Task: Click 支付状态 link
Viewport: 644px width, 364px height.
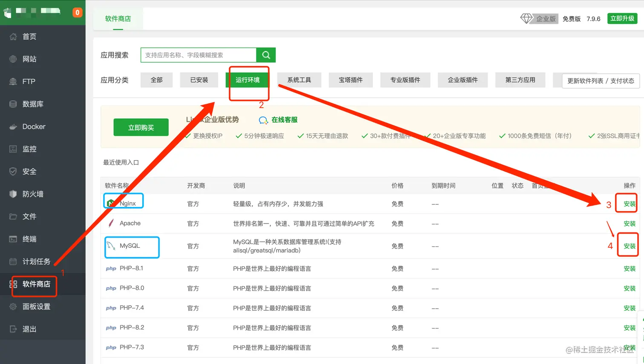Action: click(622, 81)
